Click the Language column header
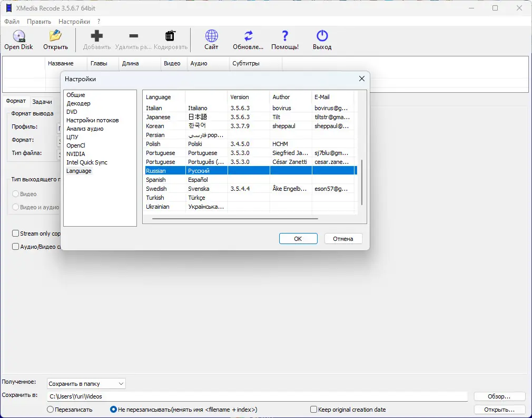Viewport: 532px width, 418px height. click(164, 97)
